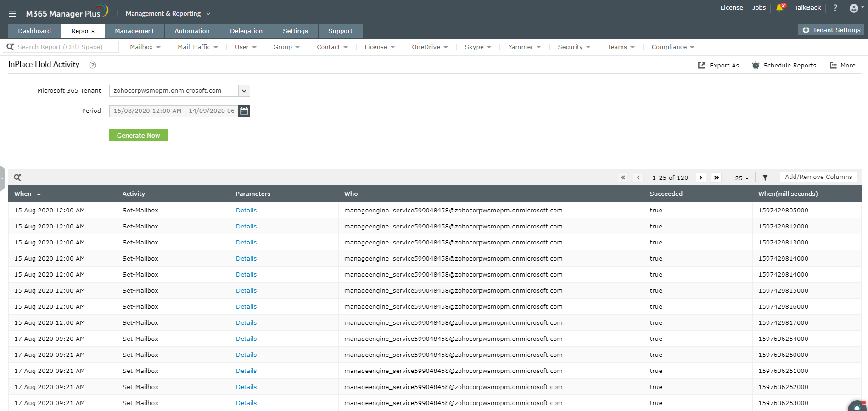Expand the Microsoft 365 Tenant dropdown
This screenshot has height=411, width=868.
(244, 91)
